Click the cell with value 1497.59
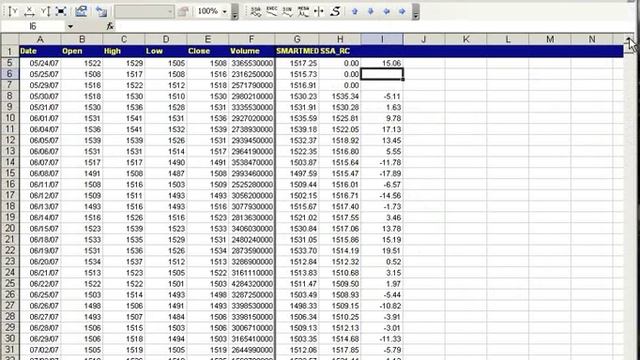 pos(297,173)
